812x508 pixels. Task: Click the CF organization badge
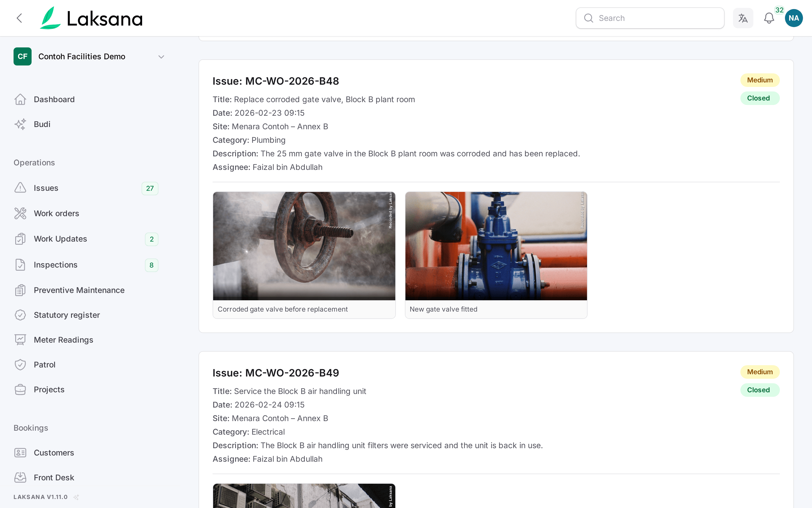[23, 56]
